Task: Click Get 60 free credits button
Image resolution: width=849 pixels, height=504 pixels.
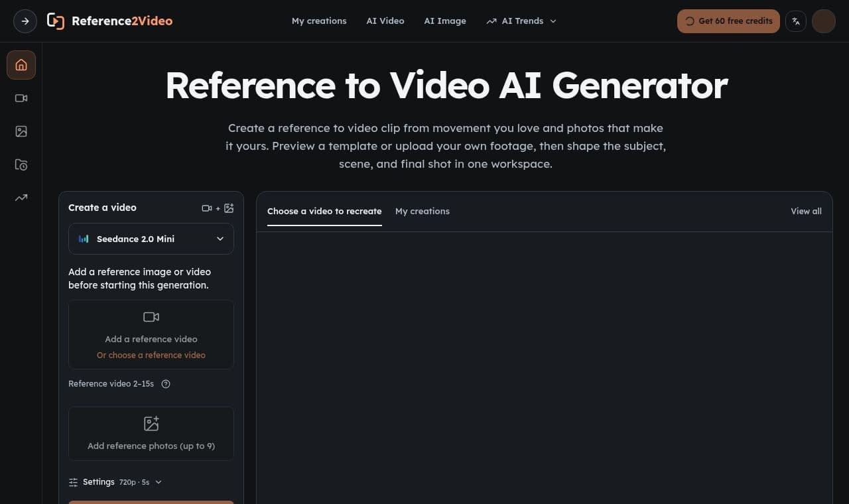Action: click(728, 21)
